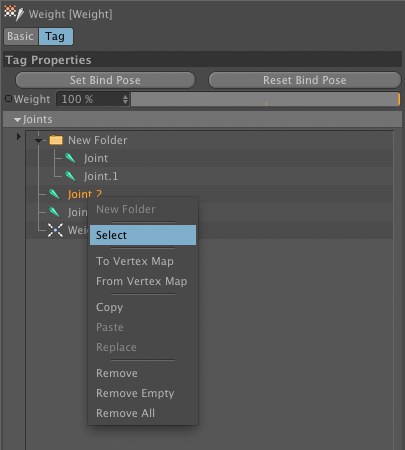Click the Joint.1 green bone icon
The image size is (405, 450).
coord(70,176)
